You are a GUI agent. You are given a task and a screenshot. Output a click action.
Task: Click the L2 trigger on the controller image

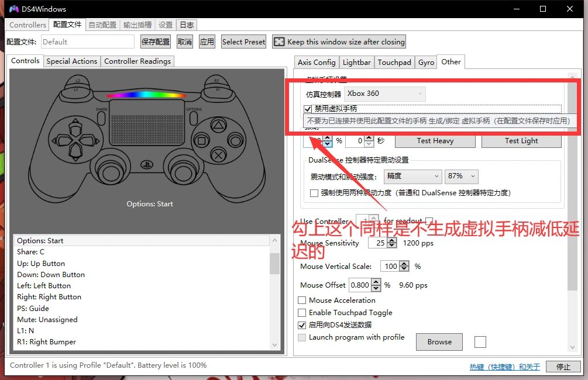(78, 80)
